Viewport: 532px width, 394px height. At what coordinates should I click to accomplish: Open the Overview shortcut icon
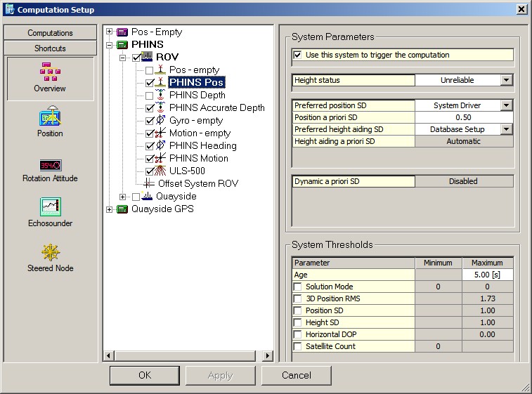[x=50, y=70]
